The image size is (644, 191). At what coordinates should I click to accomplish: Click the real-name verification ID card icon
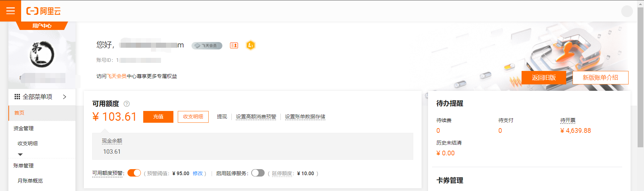point(234,45)
